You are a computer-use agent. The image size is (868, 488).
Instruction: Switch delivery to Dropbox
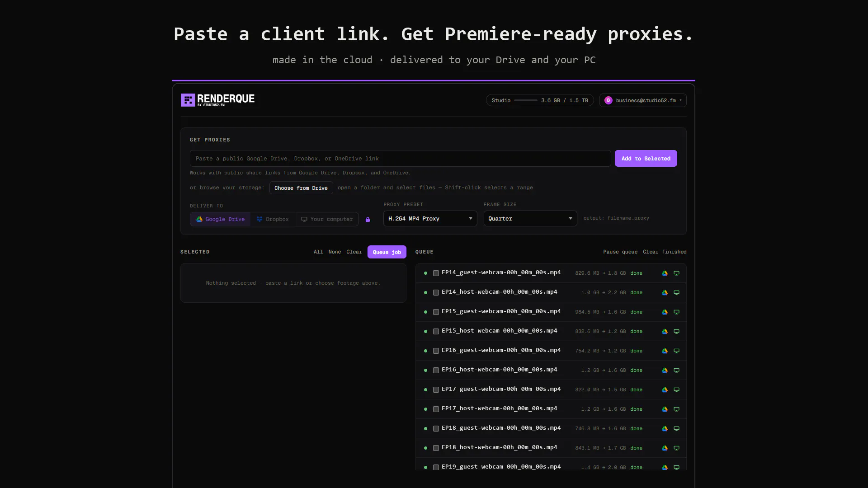pos(273,219)
